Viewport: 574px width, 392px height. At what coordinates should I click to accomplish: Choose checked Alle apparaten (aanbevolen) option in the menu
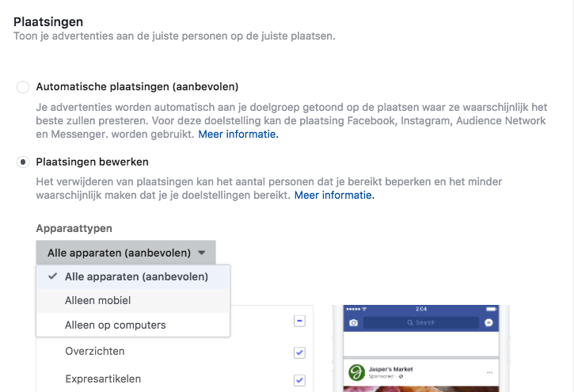click(133, 277)
